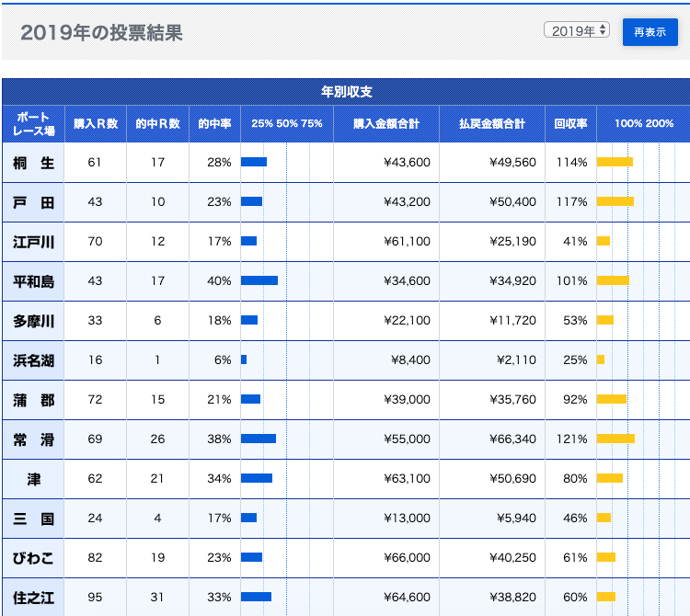Click the ¥43,600 purchase amount for 桐生
690x616 pixels.
407,162
